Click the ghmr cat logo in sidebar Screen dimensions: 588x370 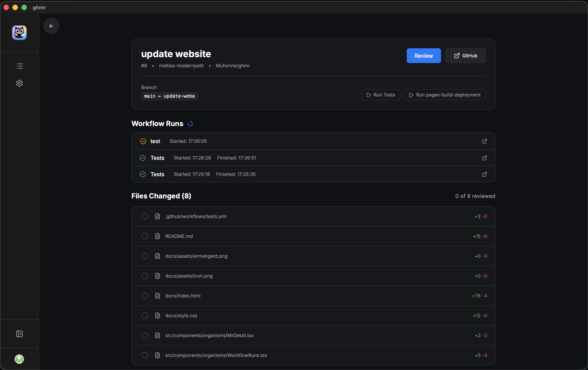pos(19,32)
